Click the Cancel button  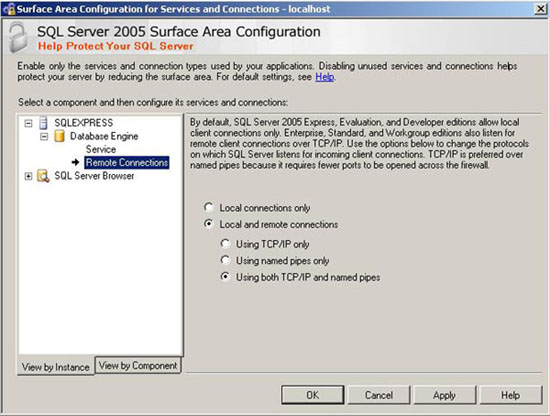tap(378, 395)
